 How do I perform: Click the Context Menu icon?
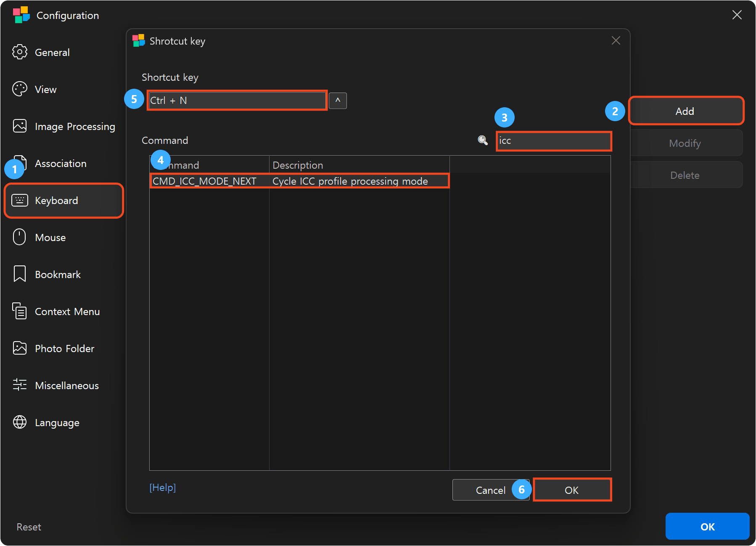pos(20,311)
